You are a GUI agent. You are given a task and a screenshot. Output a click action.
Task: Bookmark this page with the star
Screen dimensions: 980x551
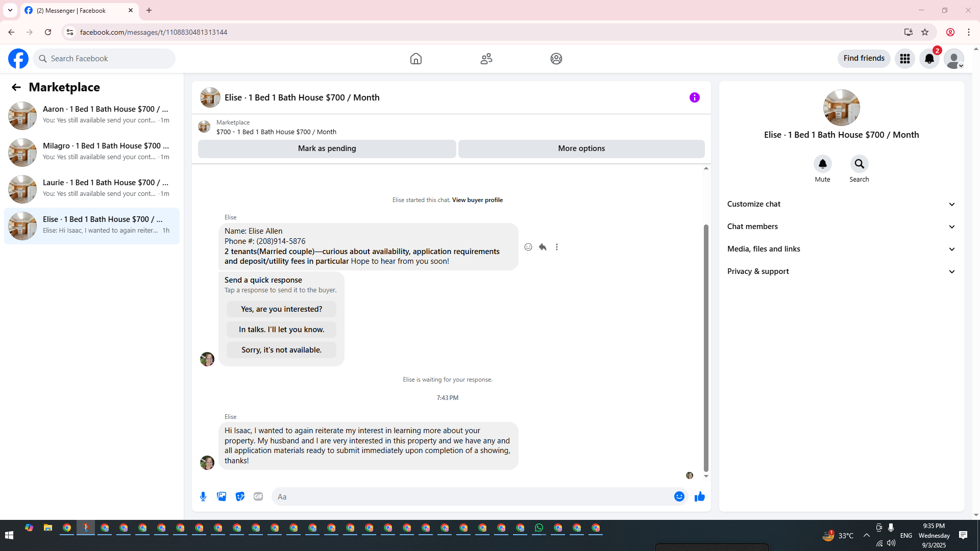pyautogui.click(x=925, y=32)
